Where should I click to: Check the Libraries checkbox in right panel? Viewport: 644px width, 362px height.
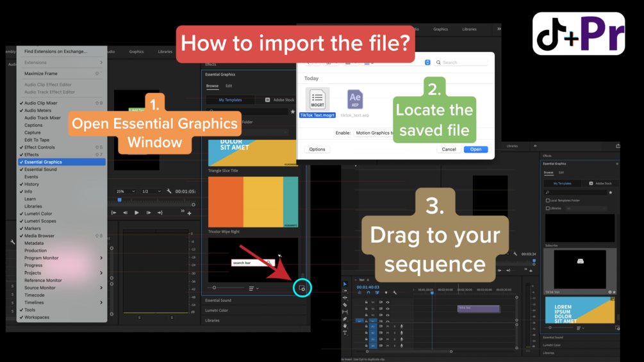pyautogui.click(x=547, y=208)
